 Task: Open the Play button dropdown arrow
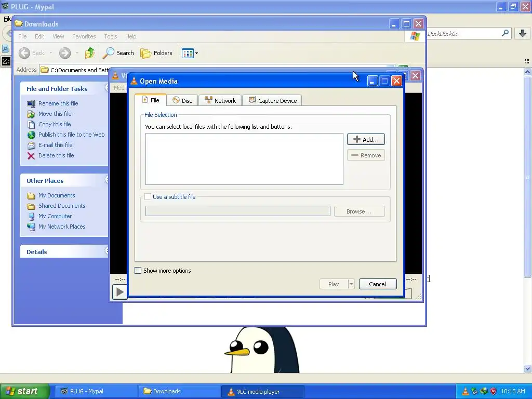coord(351,284)
